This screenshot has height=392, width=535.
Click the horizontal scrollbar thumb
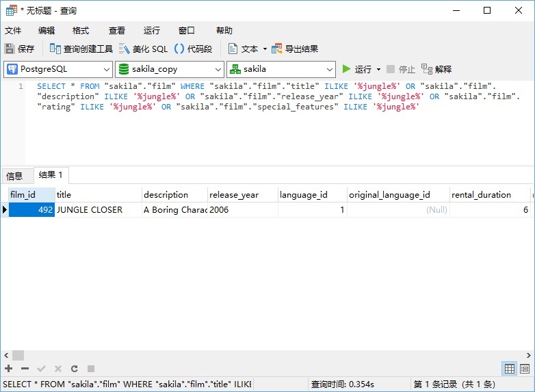18,356
